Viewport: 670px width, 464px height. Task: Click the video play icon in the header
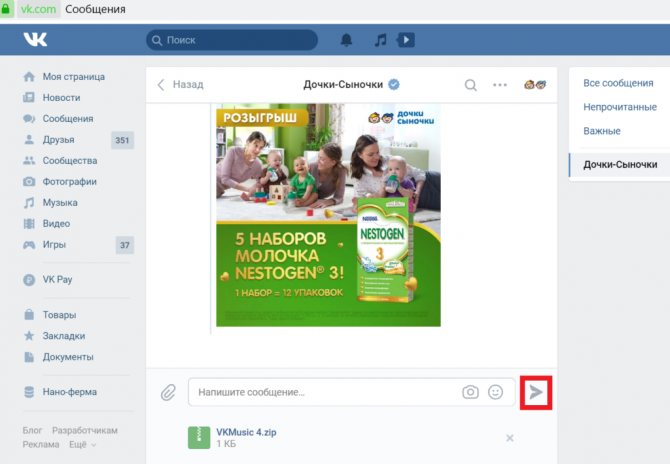point(406,40)
